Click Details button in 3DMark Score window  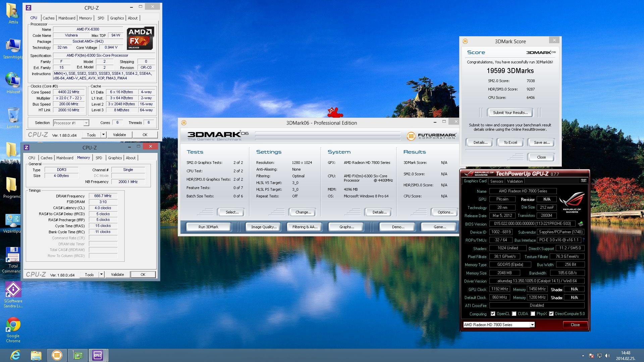pyautogui.click(x=480, y=142)
